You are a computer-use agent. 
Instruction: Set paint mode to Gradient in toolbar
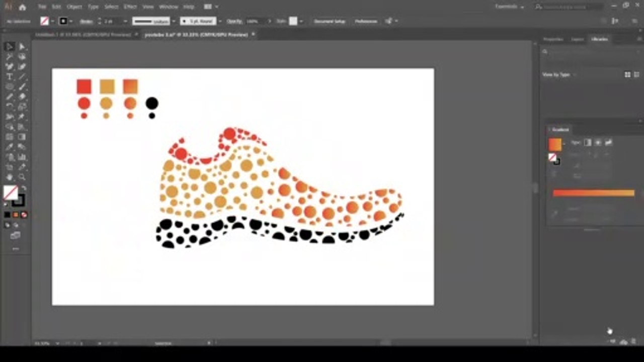pos(16,215)
